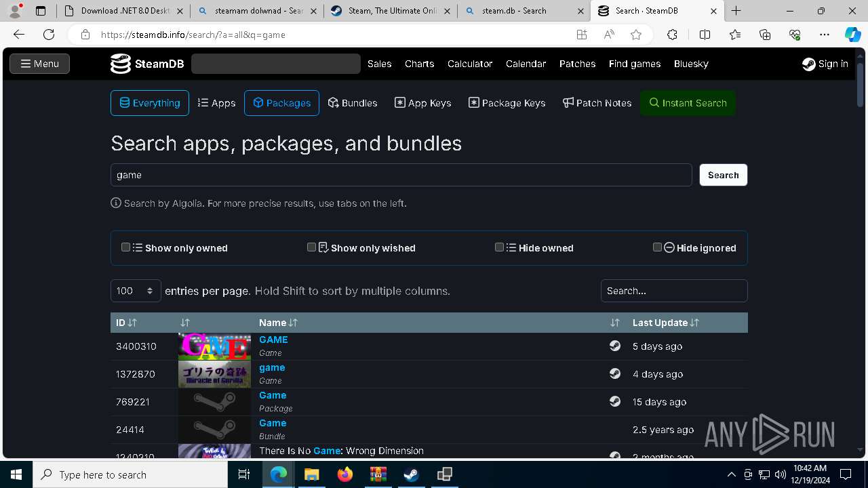Show hidden system tray icons
The height and width of the screenshot is (488, 868).
coord(731,474)
